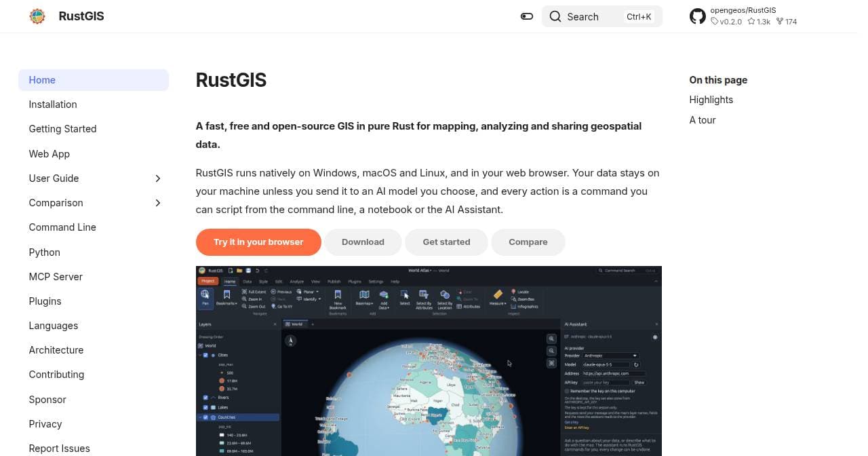Toggle Rivers layer checkbox in screenshot
This screenshot has width=868, height=456.
(205, 398)
